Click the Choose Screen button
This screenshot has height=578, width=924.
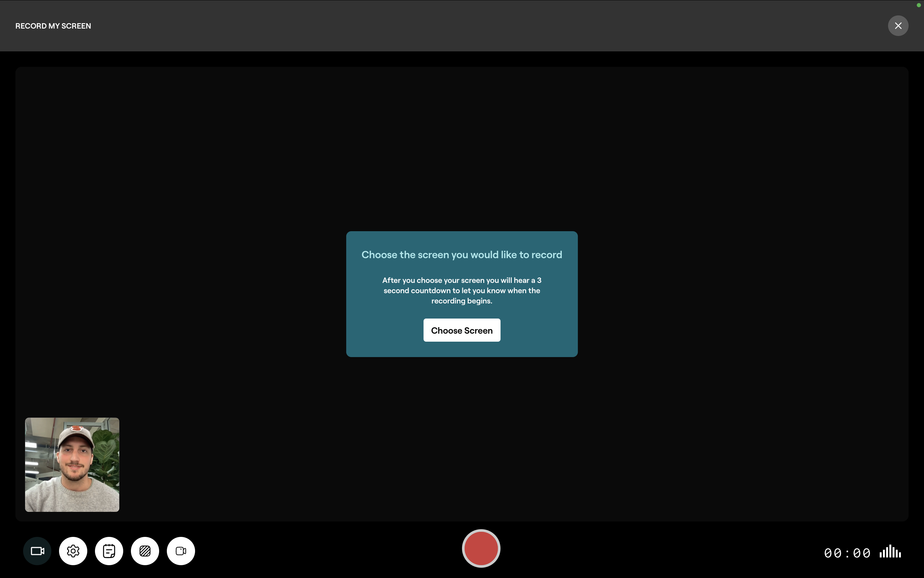click(x=462, y=330)
